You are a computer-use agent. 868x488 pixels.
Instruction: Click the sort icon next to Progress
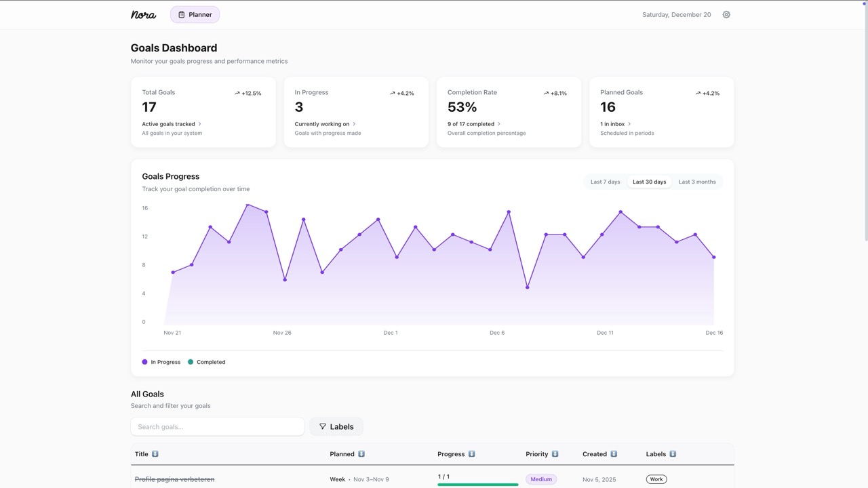(472, 454)
